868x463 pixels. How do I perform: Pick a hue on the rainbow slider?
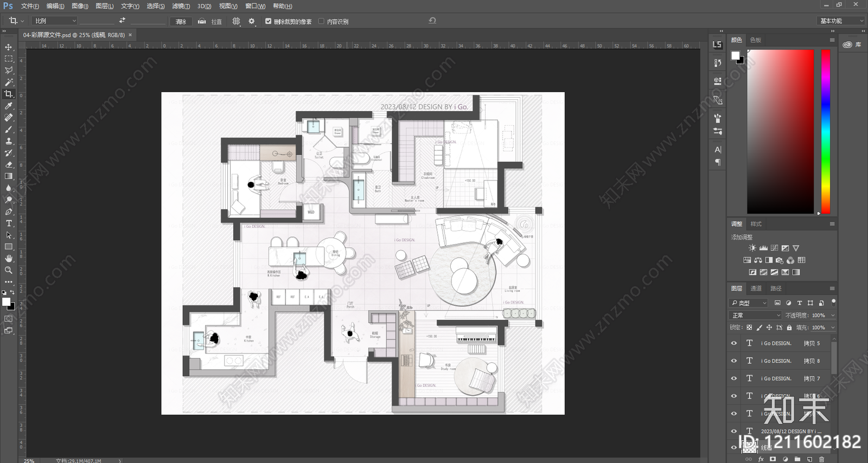pyautogui.click(x=825, y=132)
